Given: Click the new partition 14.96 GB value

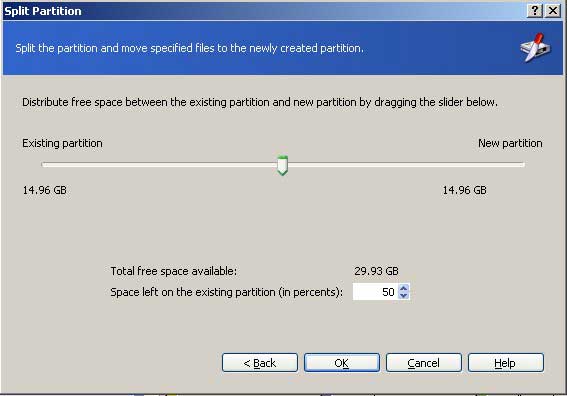Looking at the screenshot, I should [x=465, y=190].
